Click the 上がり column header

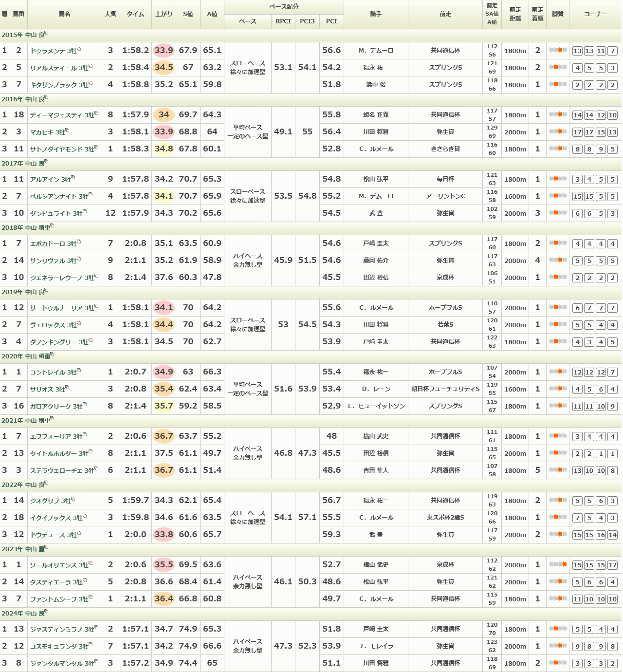(164, 14)
